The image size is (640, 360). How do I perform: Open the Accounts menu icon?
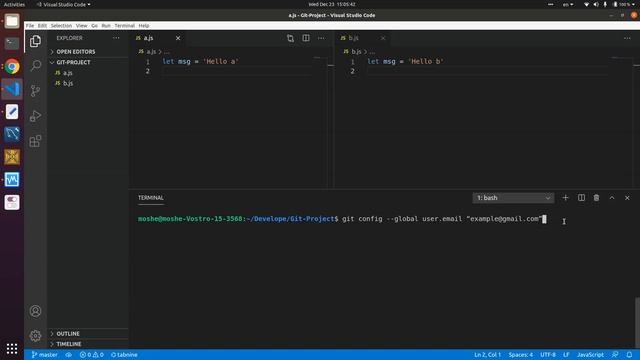[x=36, y=311]
